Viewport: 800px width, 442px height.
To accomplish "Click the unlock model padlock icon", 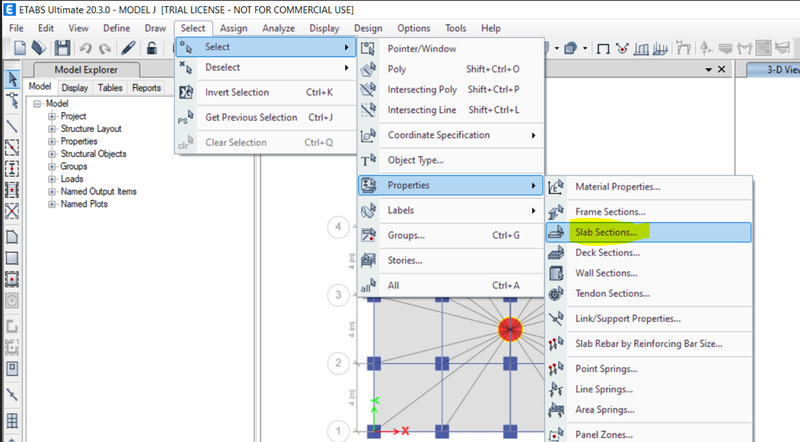I will pos(152,48).
